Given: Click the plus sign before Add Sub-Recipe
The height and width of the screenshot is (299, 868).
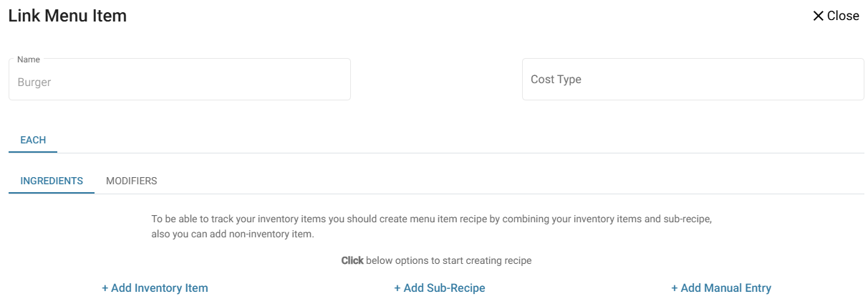Looking at the screenshot, I should pyautogui.click(x=397, y=288).
